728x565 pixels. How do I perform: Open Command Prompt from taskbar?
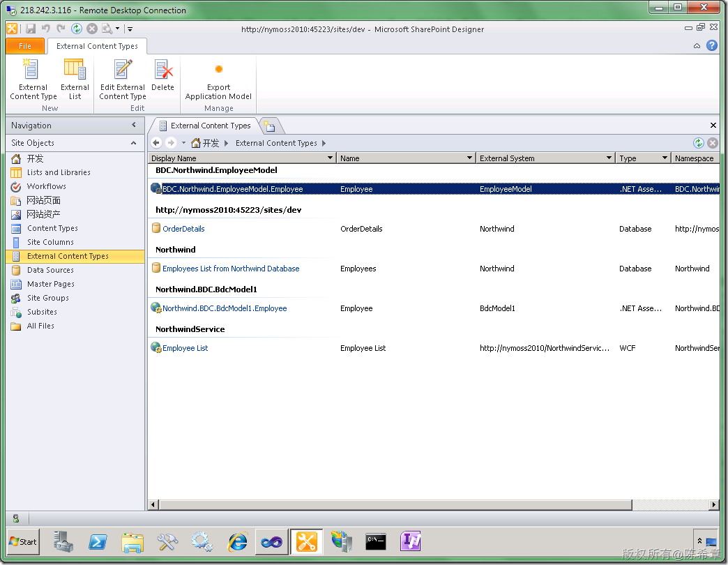click(x=376, y=542)
